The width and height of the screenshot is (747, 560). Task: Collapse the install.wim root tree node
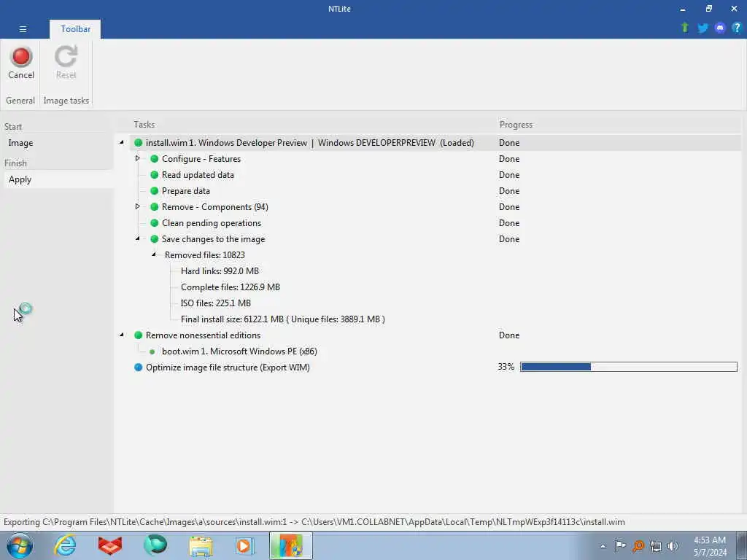122,142
